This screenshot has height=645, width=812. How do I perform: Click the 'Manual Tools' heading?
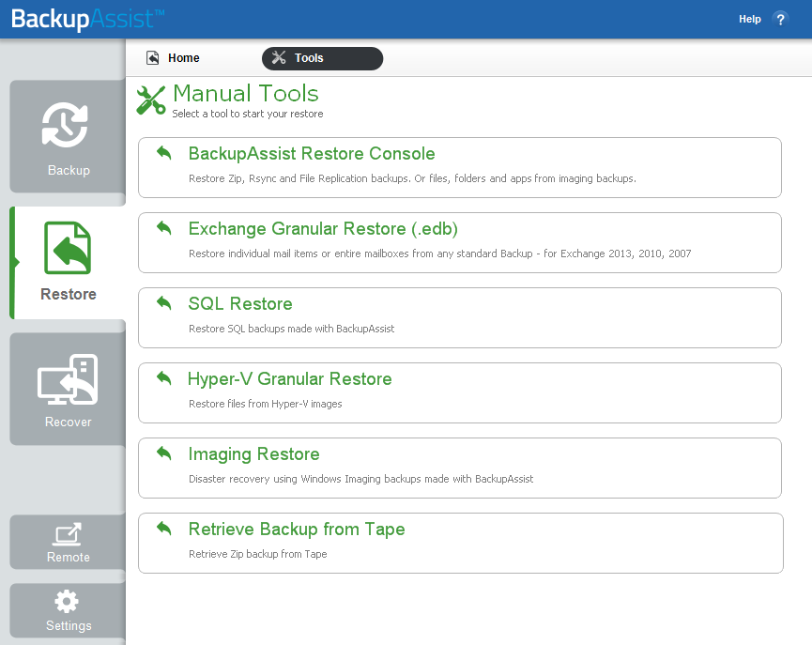(x=245, y=93)
